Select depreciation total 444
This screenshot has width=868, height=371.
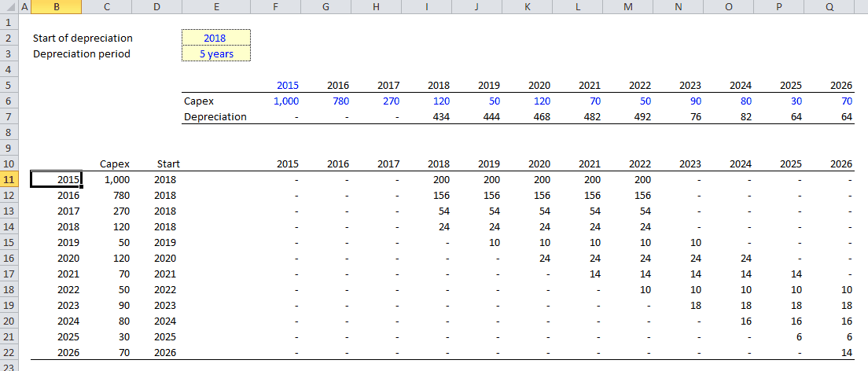coord(492,117)
